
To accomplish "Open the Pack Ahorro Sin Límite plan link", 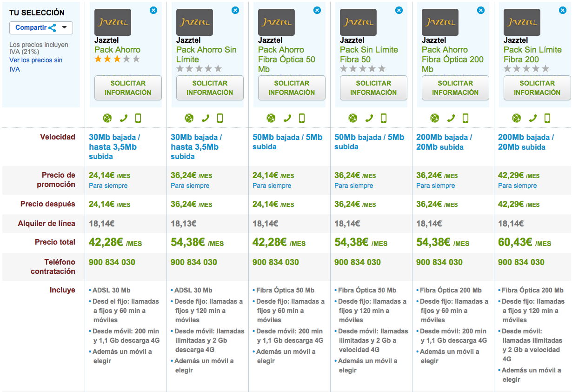I will pyautogui.click(x=206, y=54).
